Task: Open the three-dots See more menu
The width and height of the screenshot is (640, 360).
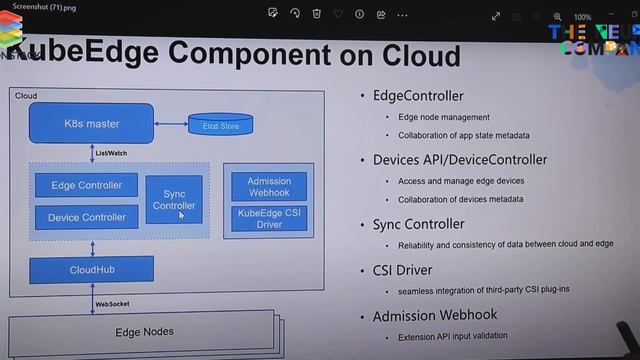Action: 402,15
